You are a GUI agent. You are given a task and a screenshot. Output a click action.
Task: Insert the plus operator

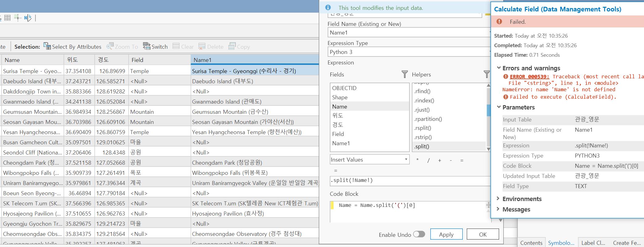point(440,160)
